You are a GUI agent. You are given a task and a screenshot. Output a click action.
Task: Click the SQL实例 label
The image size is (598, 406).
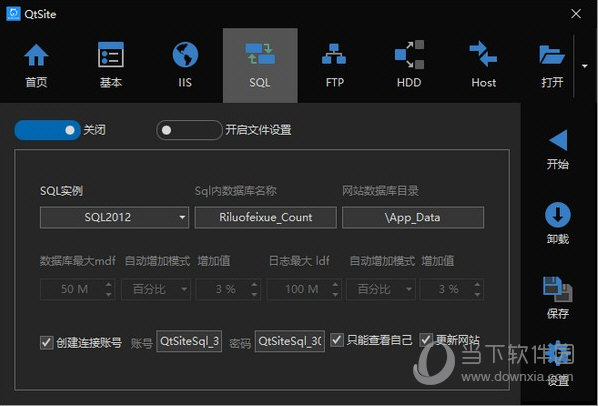[x=61, y=191]
